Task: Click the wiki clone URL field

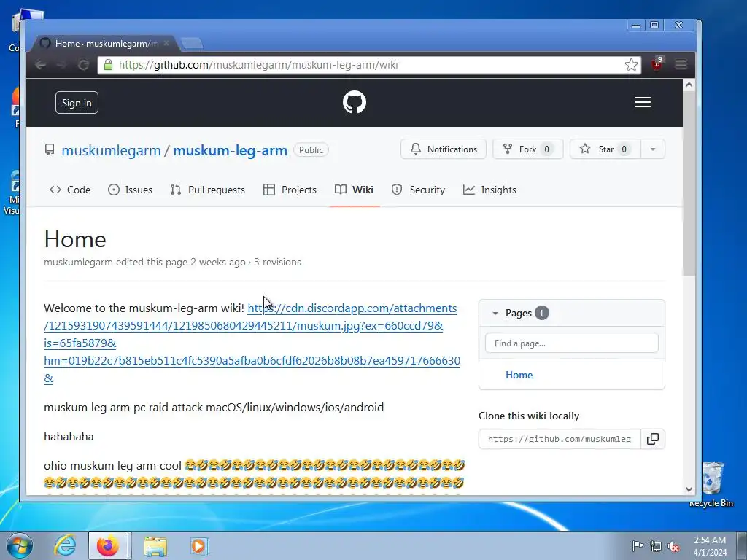Action: (560, 438)
